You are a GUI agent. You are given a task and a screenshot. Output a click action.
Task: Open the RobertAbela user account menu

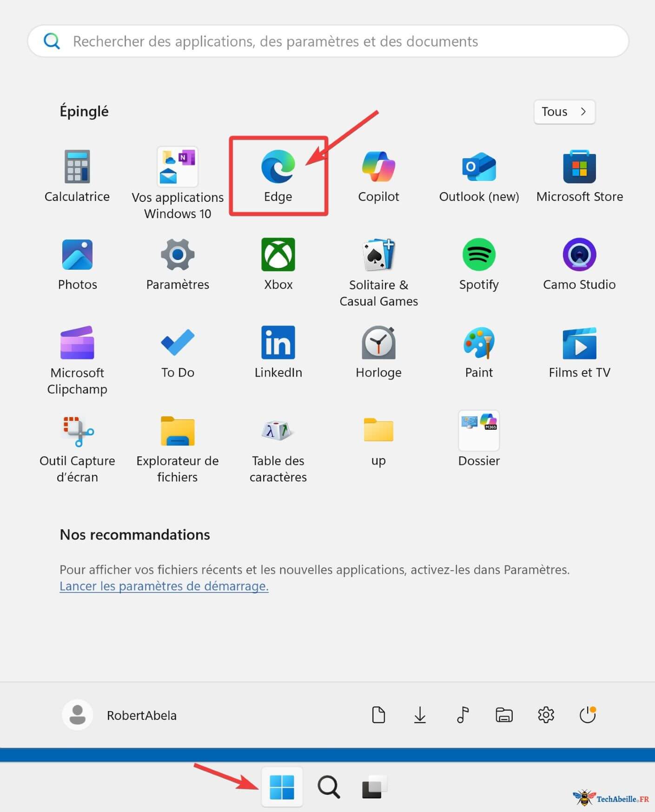coord(120,715)
